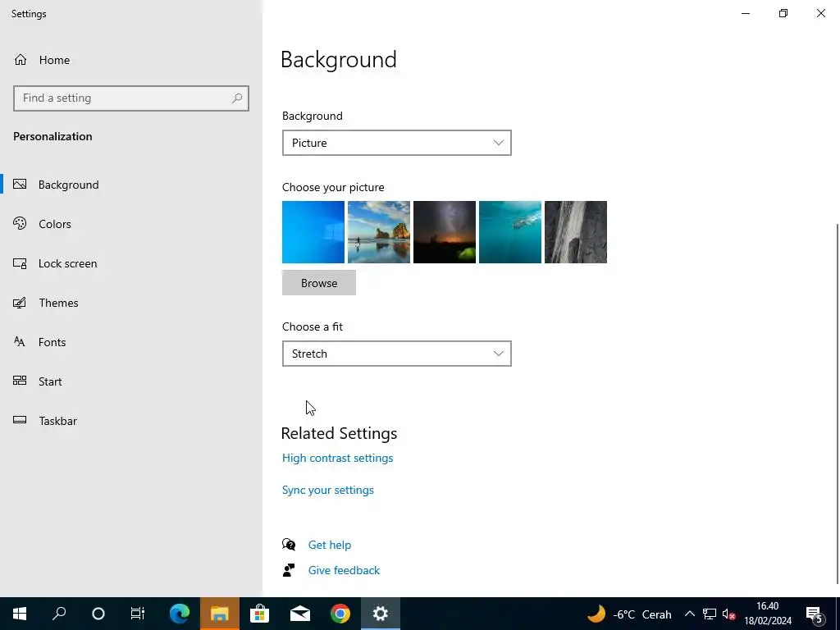Restore down the Settings window

783,13
